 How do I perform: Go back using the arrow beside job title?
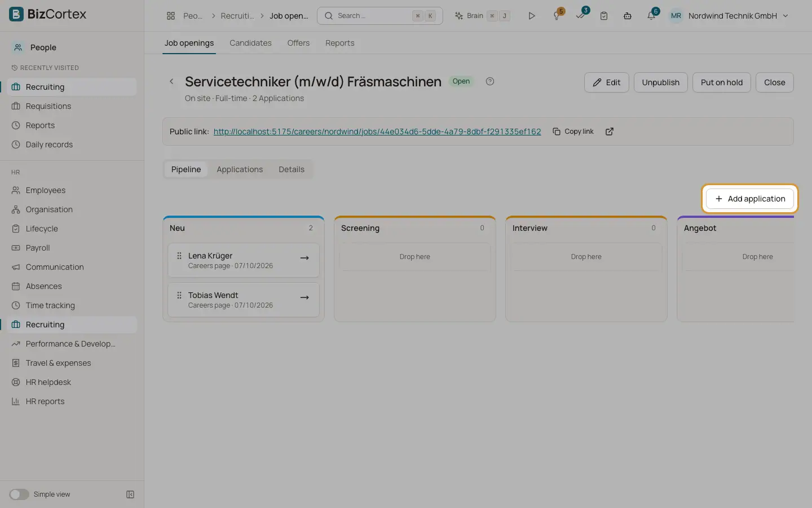click(x=172, y=81)
